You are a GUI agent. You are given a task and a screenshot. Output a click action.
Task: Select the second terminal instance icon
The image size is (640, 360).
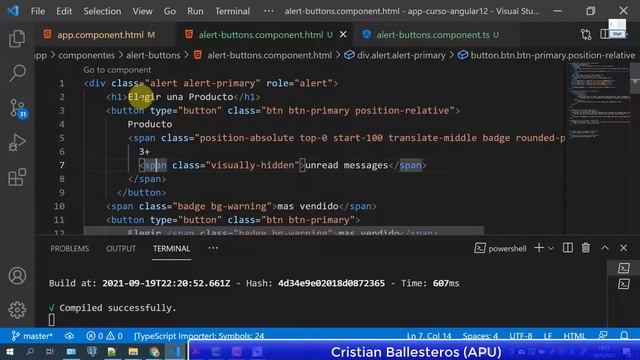point(623,284)
